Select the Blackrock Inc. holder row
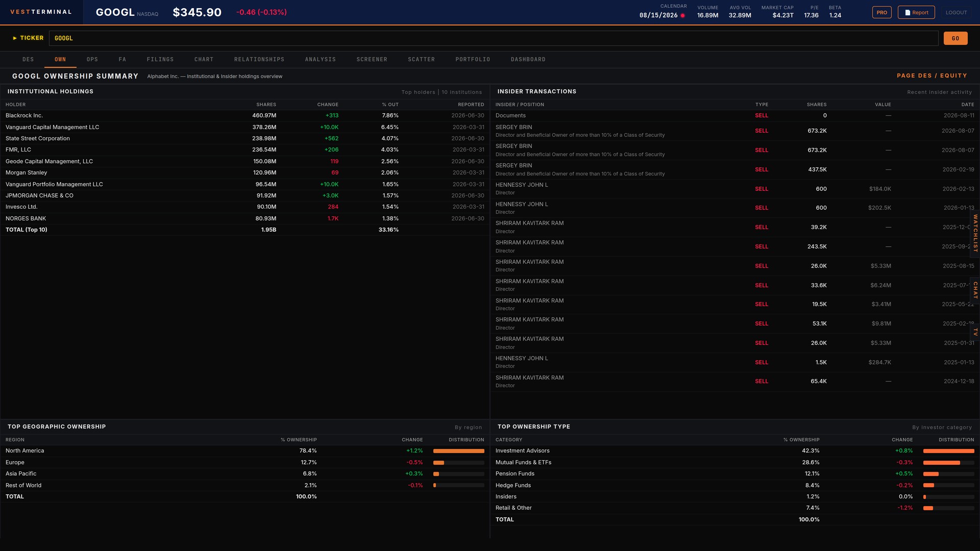Screen dimensions: 980x551 (x=245, y=116)
